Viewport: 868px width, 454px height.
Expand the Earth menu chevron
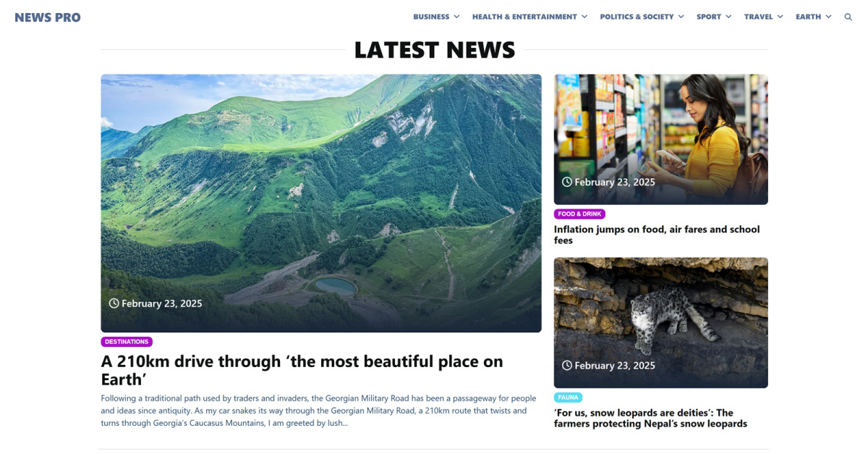pos(828,17)
